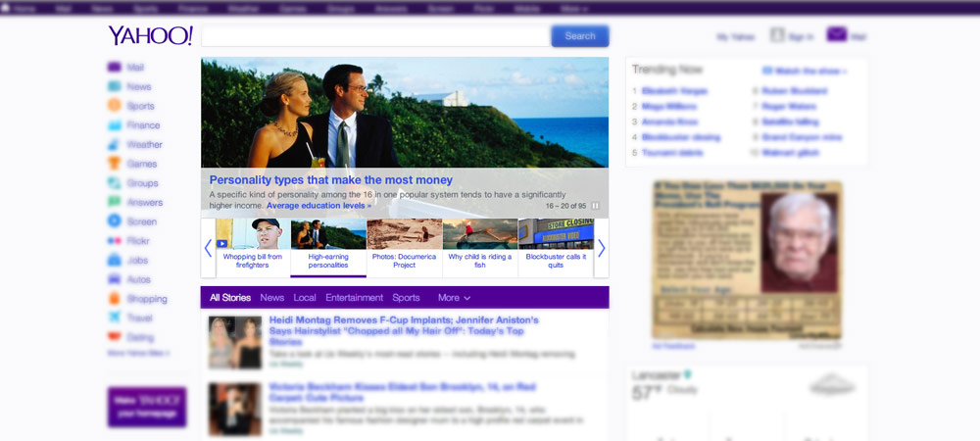
Task: Click the Flickr dots icon in left sidebar
Action: pyautogui.click(x=115, y=240)
